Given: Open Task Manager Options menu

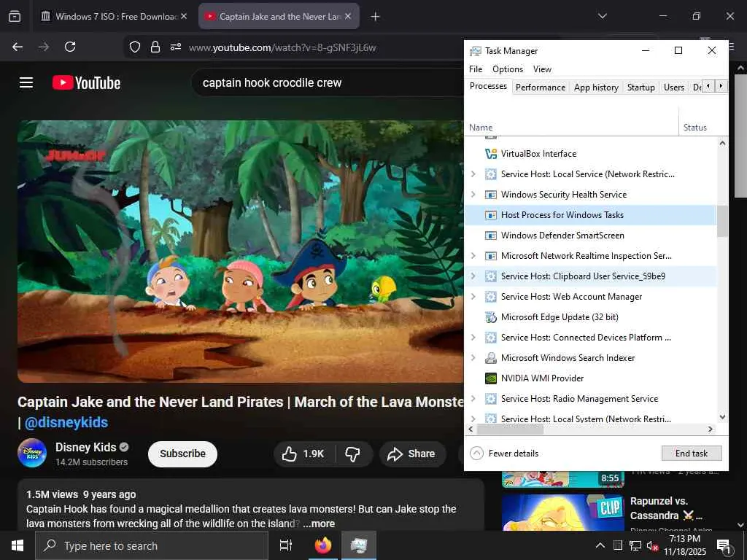Looking at the screenshot, I should 508,69.
